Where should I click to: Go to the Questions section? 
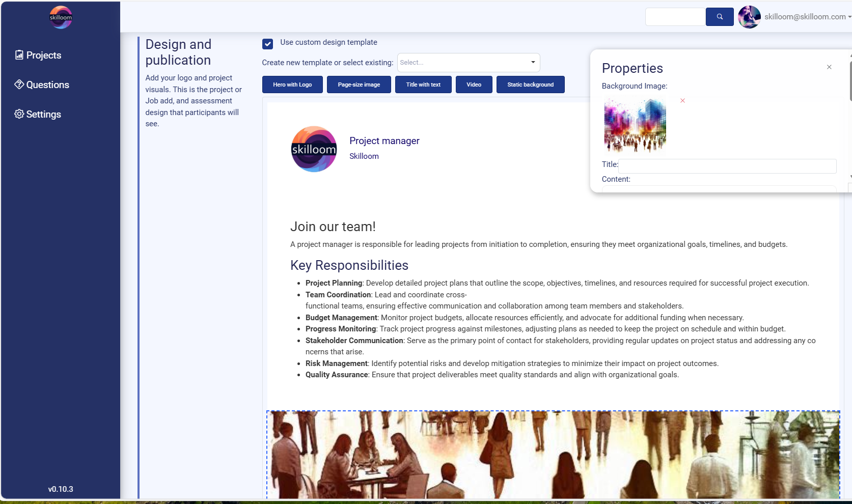pyautogui.click(x=47, y=85)
